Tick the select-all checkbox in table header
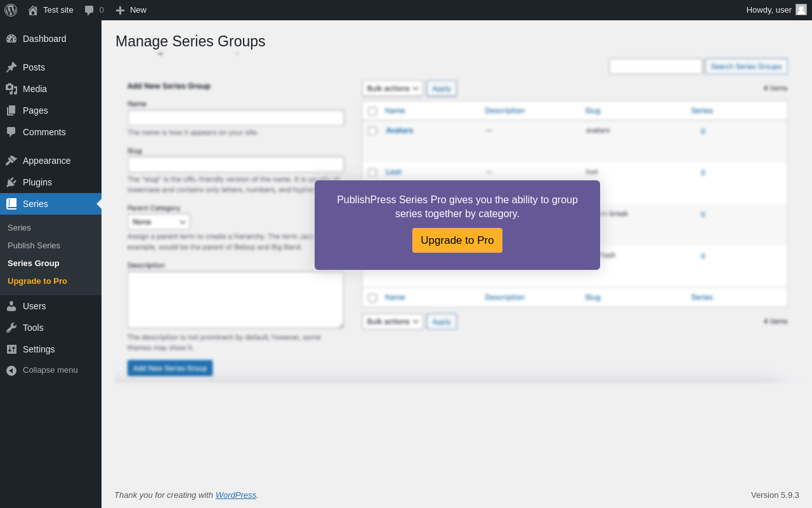This screenshot has width=812, height=508. pyautogui.click(x=372, y=111)
